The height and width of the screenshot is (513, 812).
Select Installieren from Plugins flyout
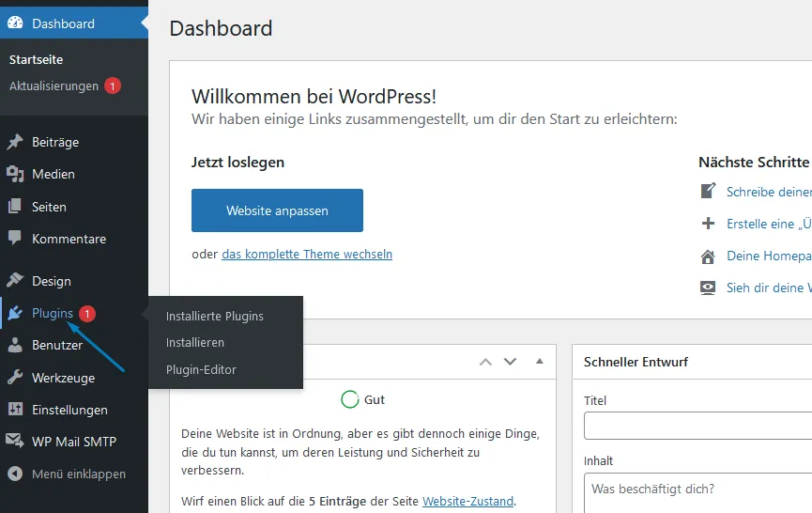[x=194, y=343]
